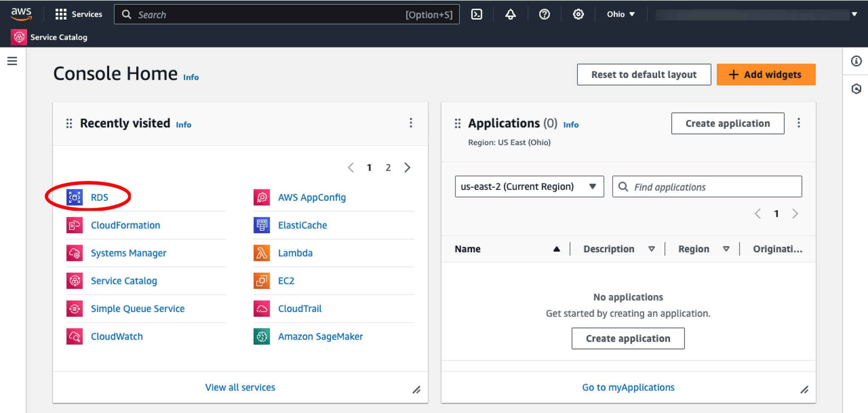
Task: Go to next page of Applications list
Action: [x=795, y=214]
